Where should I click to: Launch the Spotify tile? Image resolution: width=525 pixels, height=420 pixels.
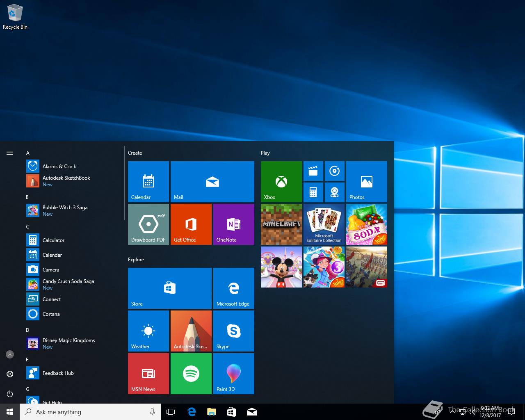click(191, 374)
